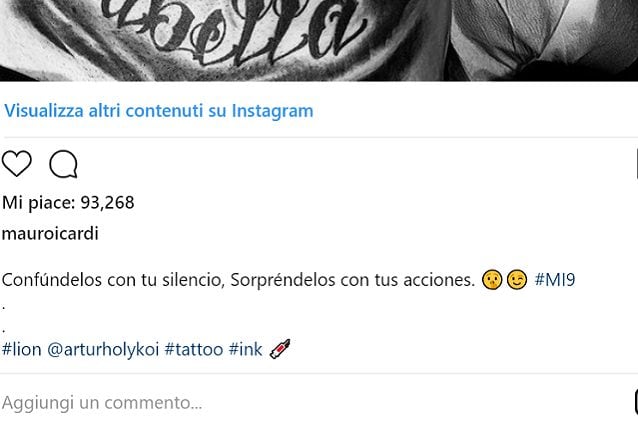Click the syringe emoji after #ink
The image size is (638, 425).
tap(280, 349)
